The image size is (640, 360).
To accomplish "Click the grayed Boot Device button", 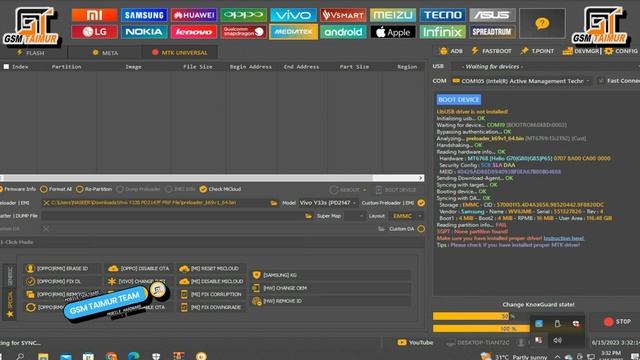I will pyautogui.click(x=396, y=190).
